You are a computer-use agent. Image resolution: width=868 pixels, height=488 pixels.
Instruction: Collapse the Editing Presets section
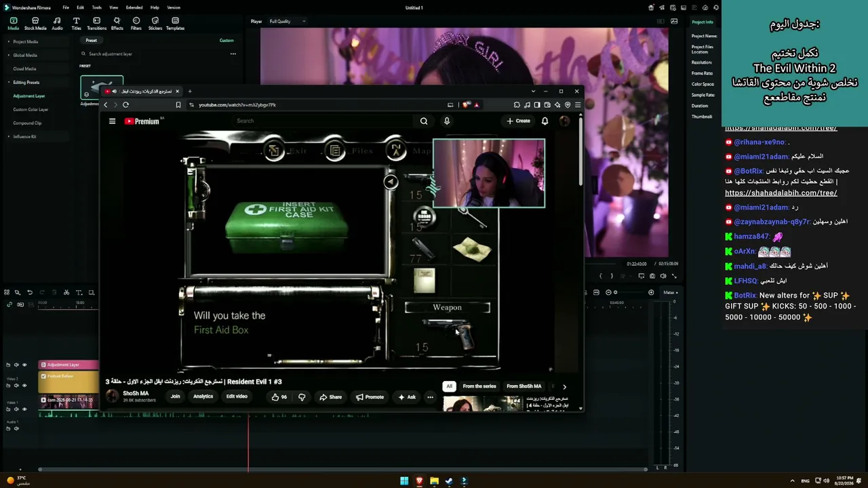[x=9, y=82]
